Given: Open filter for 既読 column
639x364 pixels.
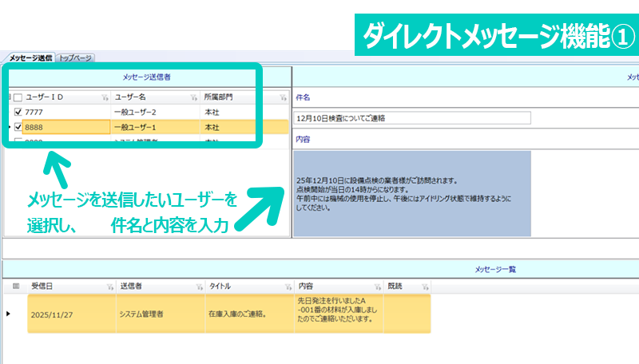Looking at the screenshot, I should (x=425, y=287).
